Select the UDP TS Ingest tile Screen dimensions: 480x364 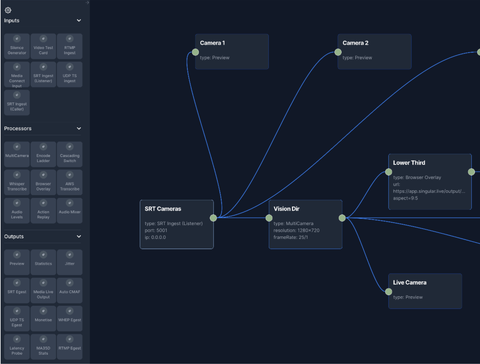click(70, 74)
